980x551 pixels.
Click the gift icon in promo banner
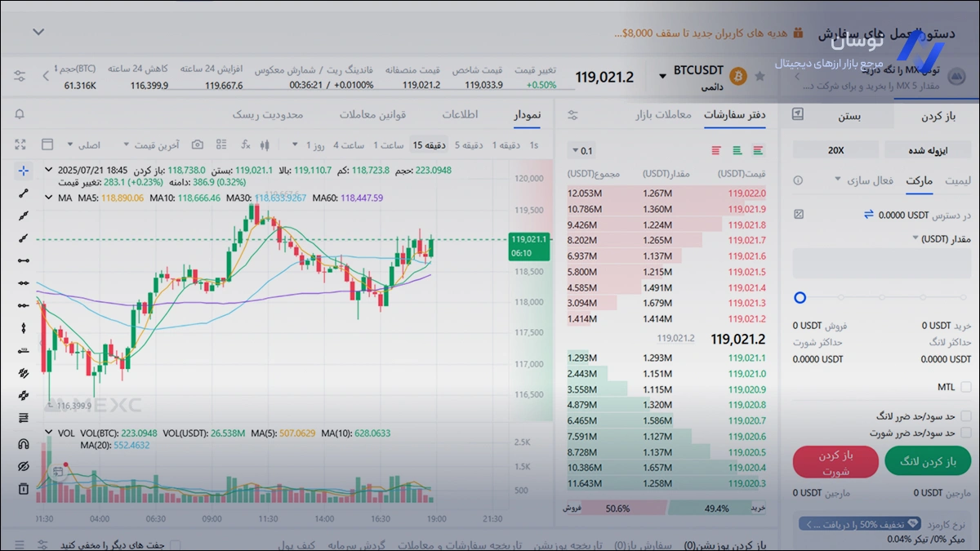(x=798, y=33)
